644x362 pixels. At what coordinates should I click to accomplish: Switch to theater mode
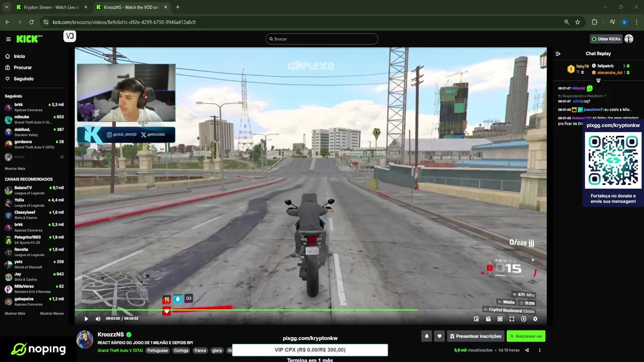coord(500,319)
